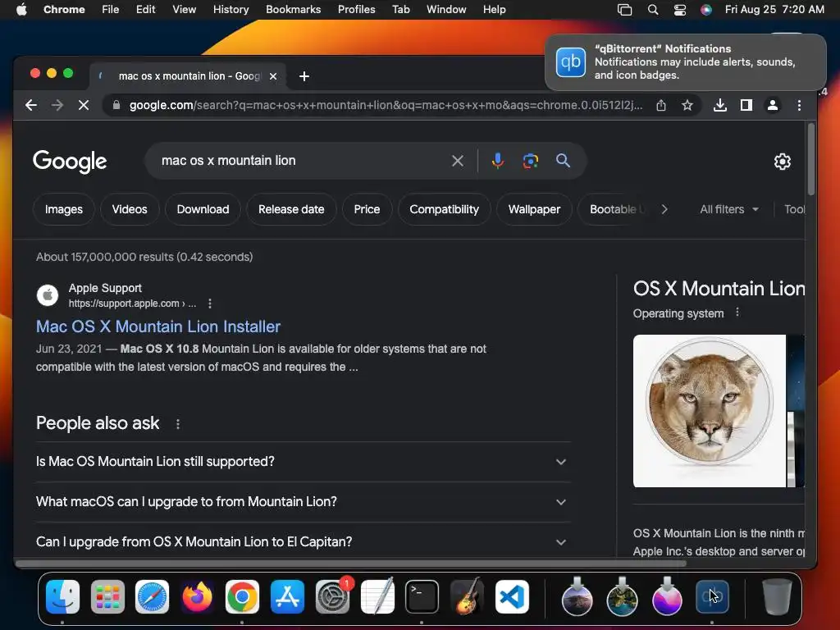840x630 pixels.
Task: Open Siri from the menu bar
Action: (x=706, y=10)
